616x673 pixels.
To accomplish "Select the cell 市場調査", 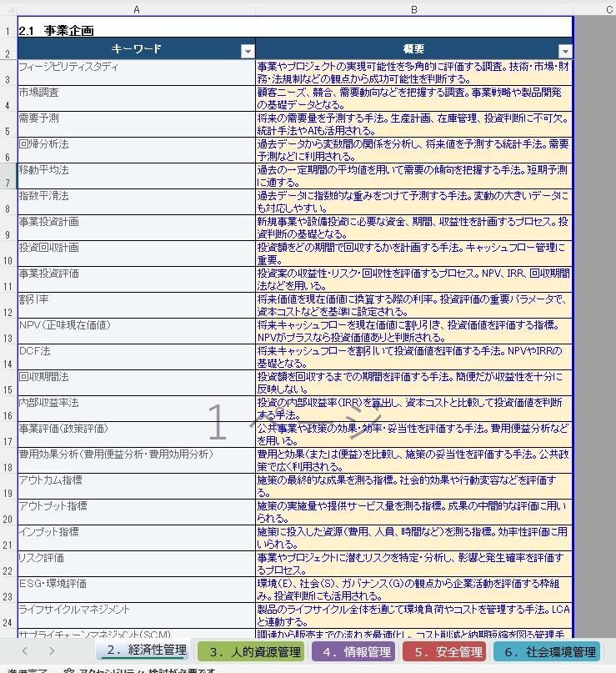I will click(x=137, y=98).
